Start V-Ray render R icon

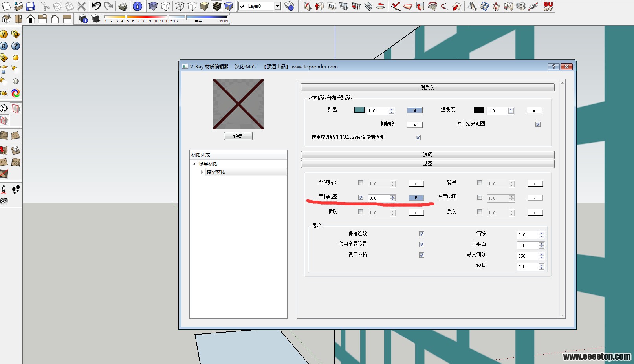point(4,46)
